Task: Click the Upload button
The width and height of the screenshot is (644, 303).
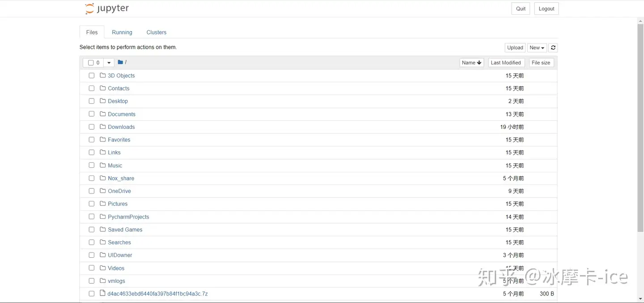Action: coord(515,47)
